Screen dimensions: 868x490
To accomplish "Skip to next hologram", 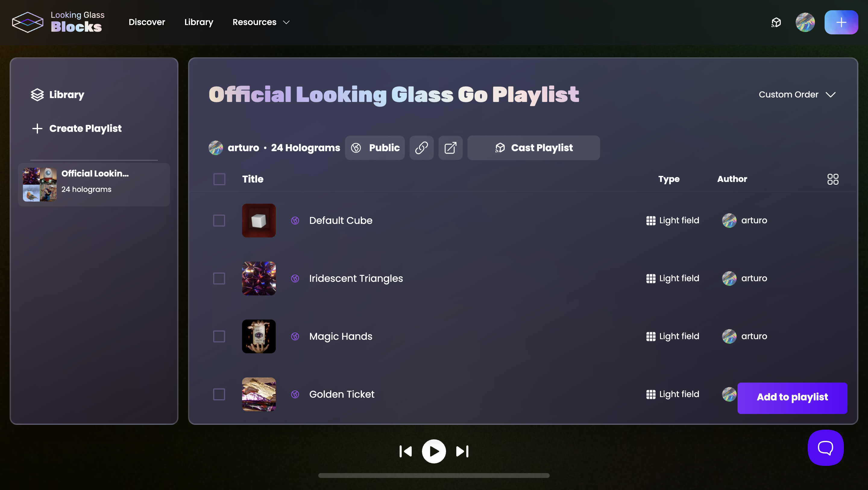I will click(462, 451).
